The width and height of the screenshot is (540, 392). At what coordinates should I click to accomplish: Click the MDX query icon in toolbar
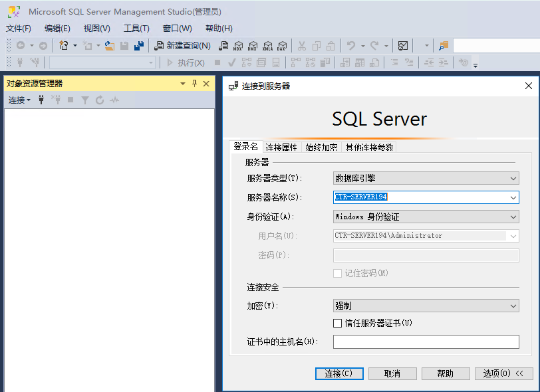pyautogui.click(x=239, y=46)
